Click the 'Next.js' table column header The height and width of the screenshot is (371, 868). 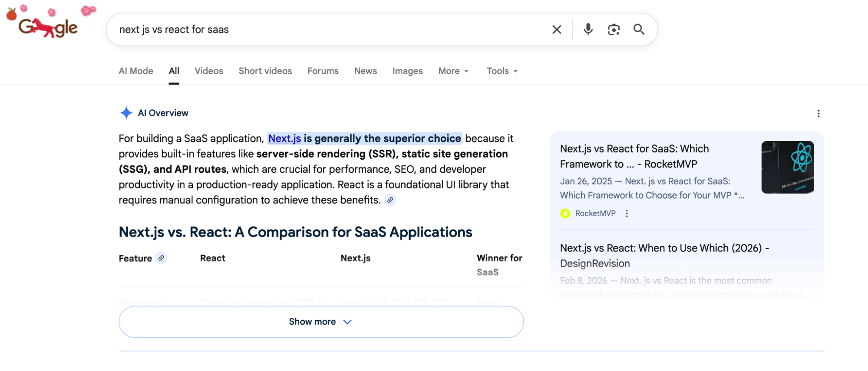click(x=356, y=258)
